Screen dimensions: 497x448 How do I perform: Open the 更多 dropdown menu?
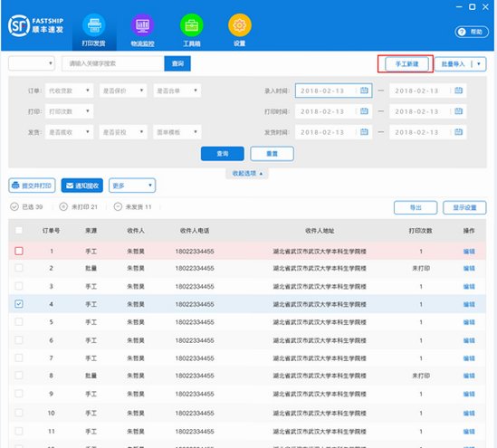click(132, 186)
